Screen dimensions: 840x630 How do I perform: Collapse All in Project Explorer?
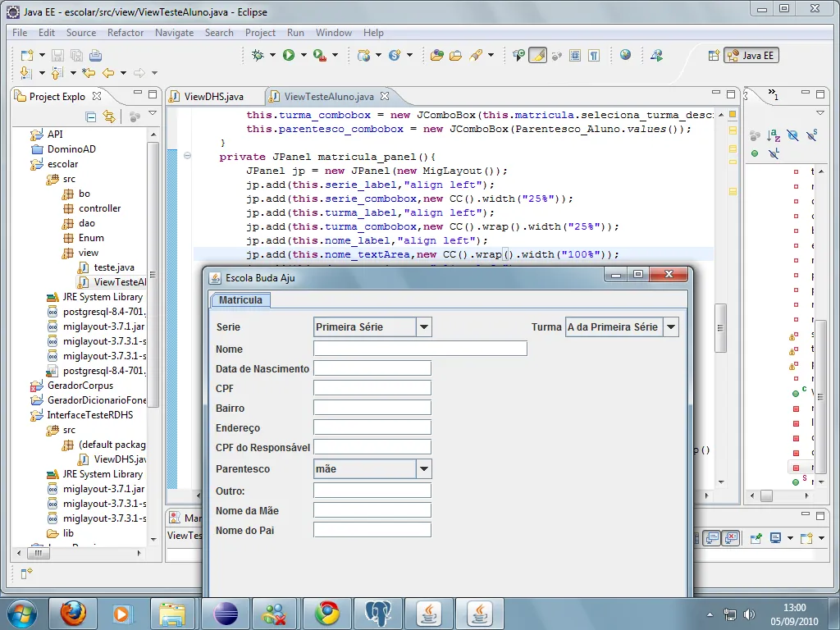(x=91, y=116)
